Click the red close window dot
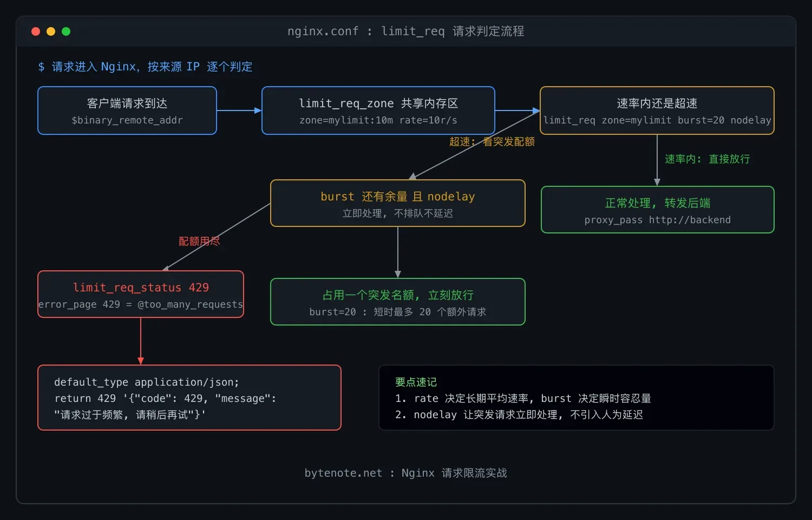Viewport: 812px width, 520px height. [x=36, y=31]
